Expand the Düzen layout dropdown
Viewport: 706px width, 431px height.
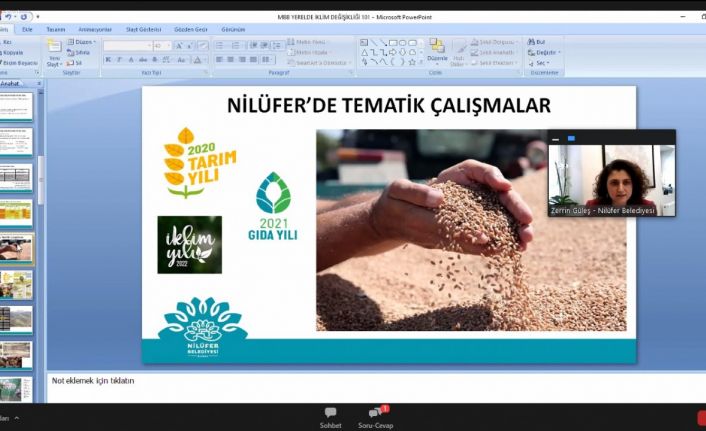click(83, 42)
